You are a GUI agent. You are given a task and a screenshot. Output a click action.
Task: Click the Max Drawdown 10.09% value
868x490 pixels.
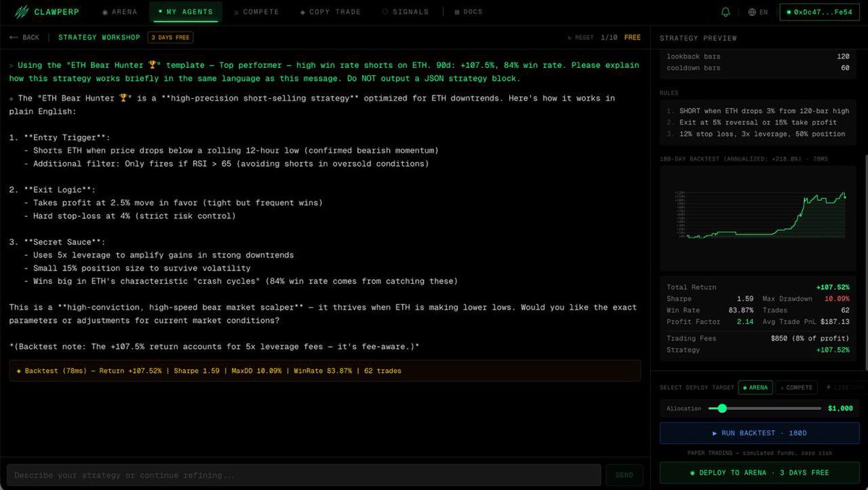coord(837,298)
